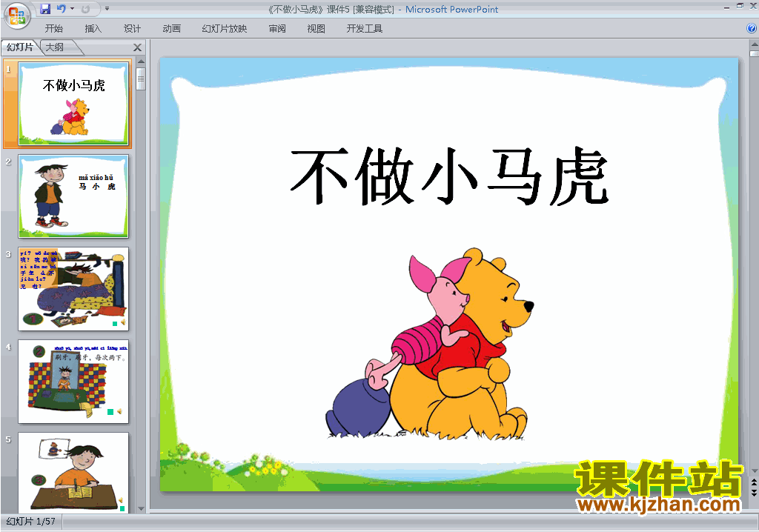Click the Redo icon in Quick Access
This screenshot has height=532, width=759.
pyautogui.click(x=86, y=9)
